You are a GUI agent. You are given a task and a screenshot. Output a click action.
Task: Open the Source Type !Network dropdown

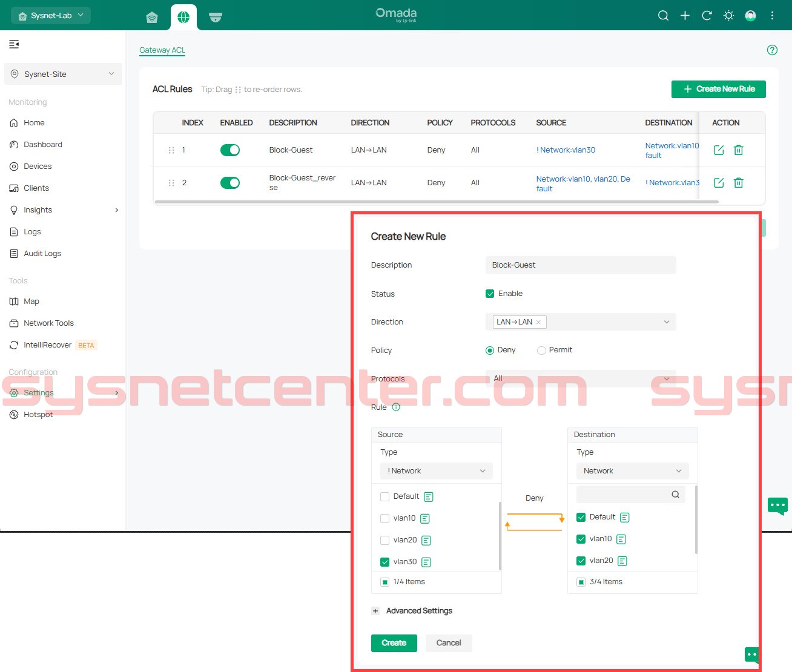pyautogui.click(x=436, y=471)
